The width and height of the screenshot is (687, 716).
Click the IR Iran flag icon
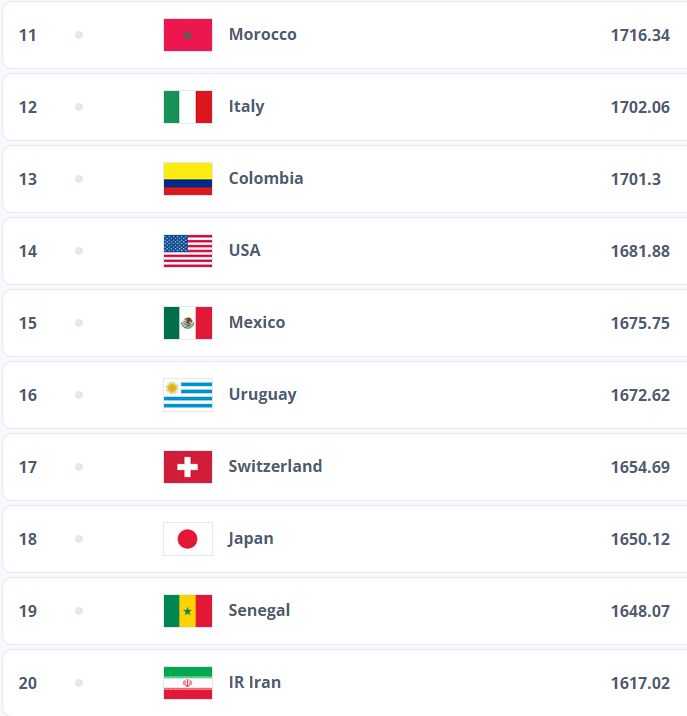pyautogui.click(x=188, y=683)
